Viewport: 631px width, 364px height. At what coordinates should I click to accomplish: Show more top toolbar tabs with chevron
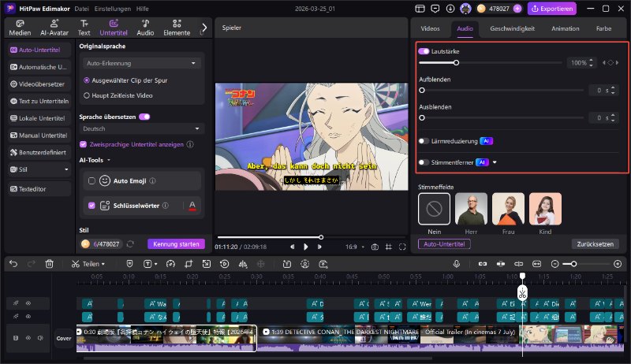204,28
